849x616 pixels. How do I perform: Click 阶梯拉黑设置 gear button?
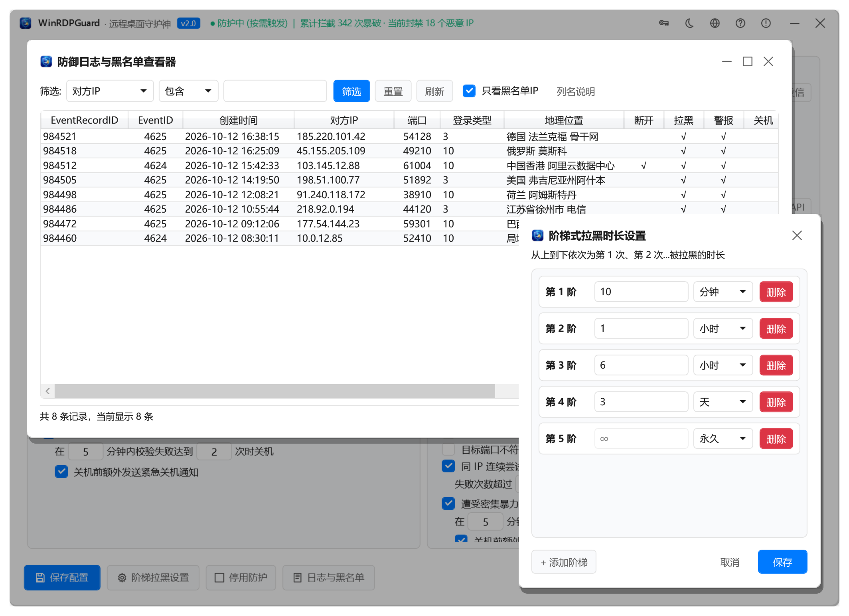(x=154, y=577)
